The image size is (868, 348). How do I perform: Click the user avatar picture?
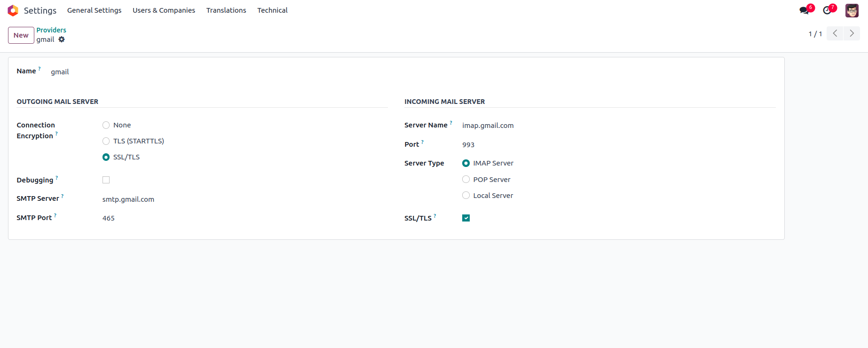tap(852, 10)
